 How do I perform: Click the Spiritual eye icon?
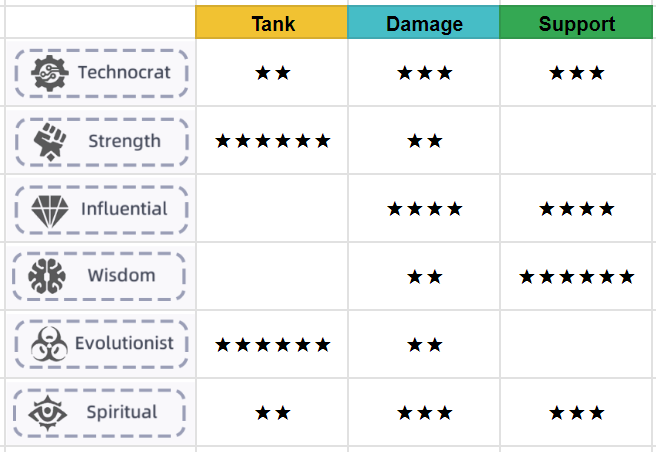coord(47,413)
